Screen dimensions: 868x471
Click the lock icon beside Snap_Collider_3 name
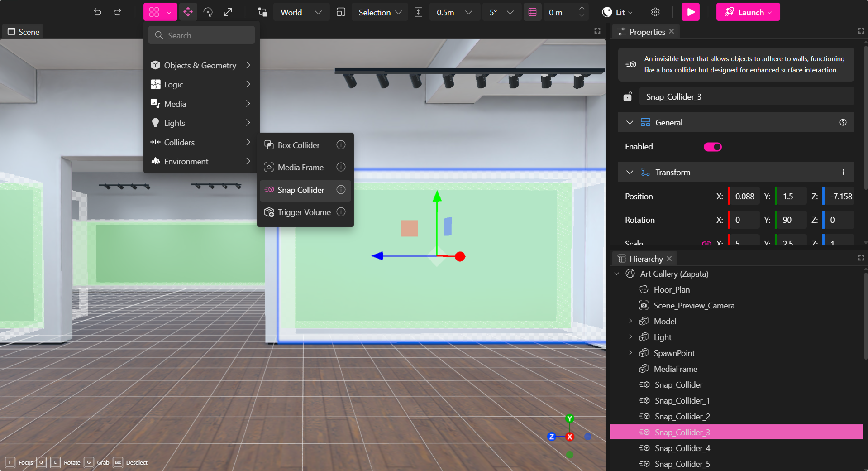tap(628, 96)
